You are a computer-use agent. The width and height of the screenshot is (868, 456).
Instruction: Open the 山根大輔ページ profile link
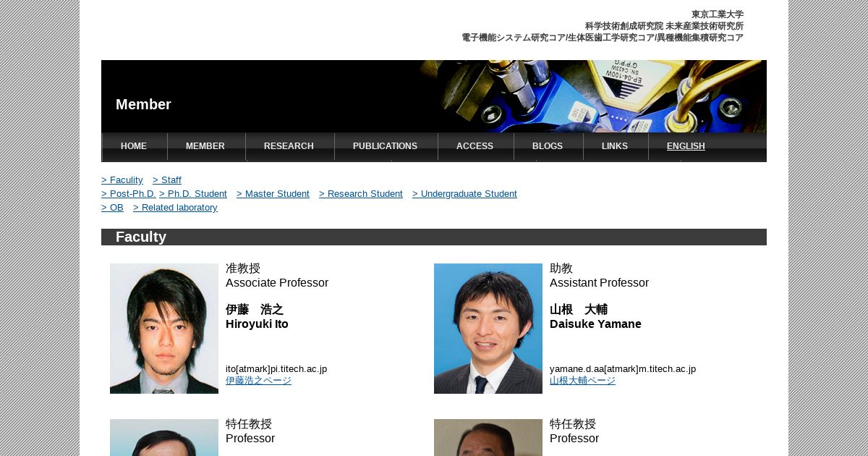point(582,381)
